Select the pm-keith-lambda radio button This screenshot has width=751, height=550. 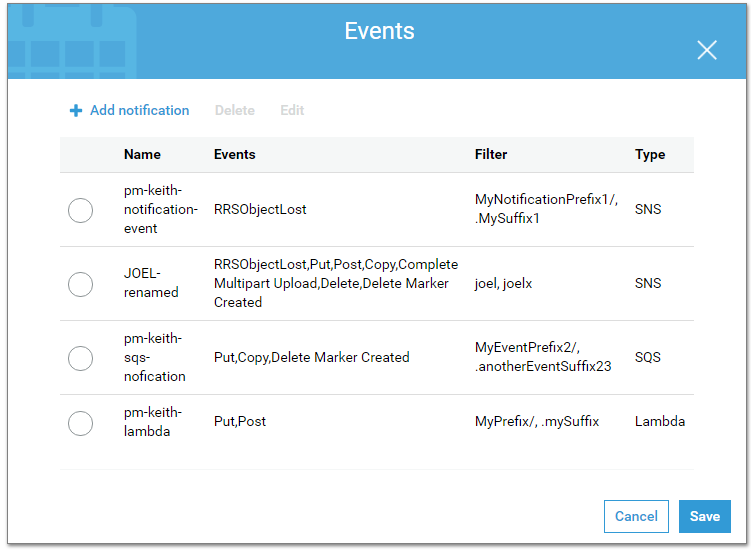click(x=80, y=423)
